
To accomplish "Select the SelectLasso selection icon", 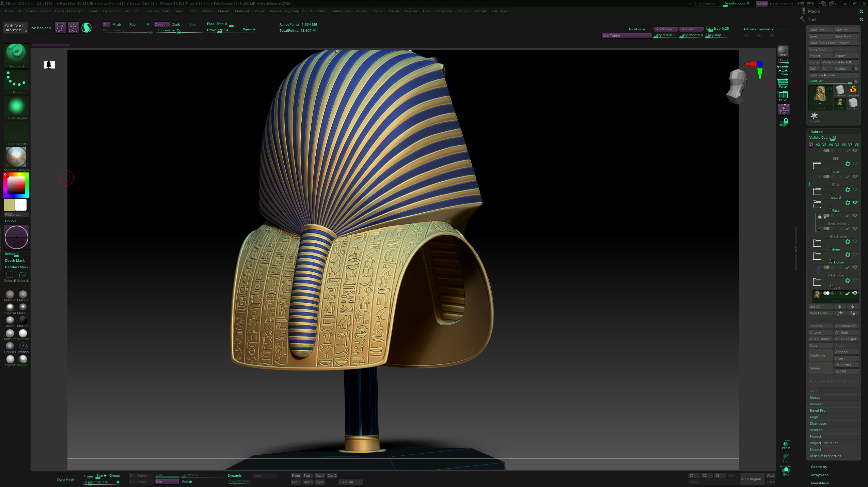I will point(23,276).
